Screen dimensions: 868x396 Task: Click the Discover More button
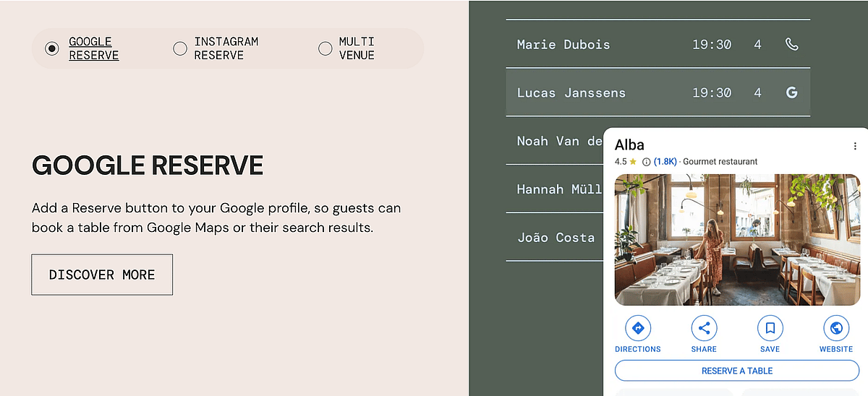pos(102,275)
